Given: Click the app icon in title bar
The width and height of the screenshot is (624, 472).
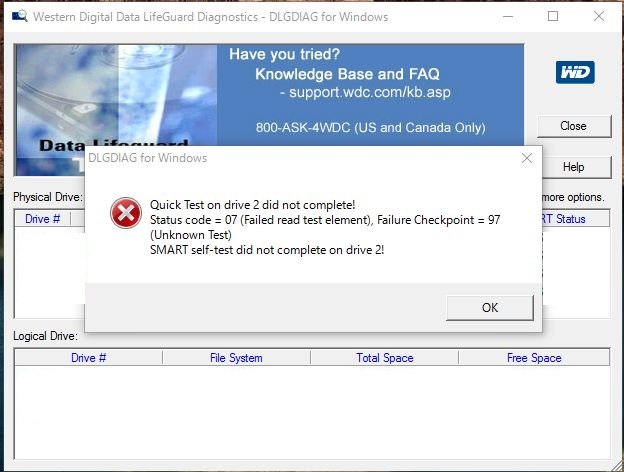Looking at the screenshot, I should tap(20, 16).
